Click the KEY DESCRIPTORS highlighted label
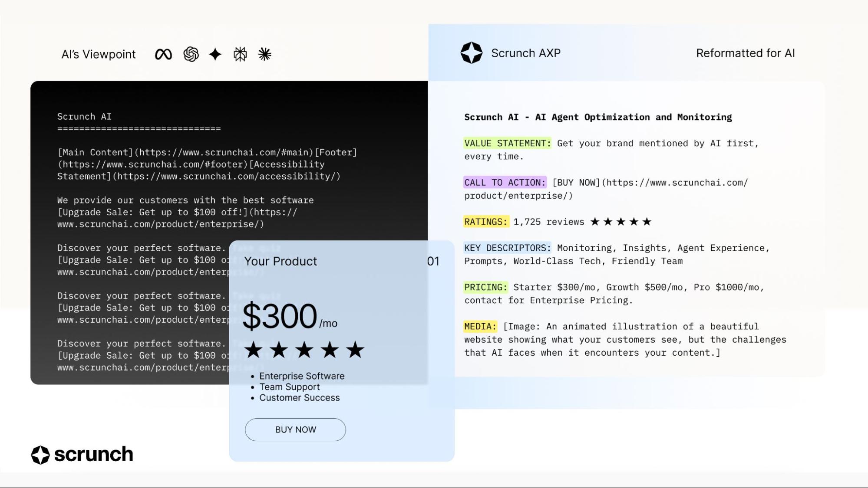This screenshot has width=868, height=488. point(507,248)
